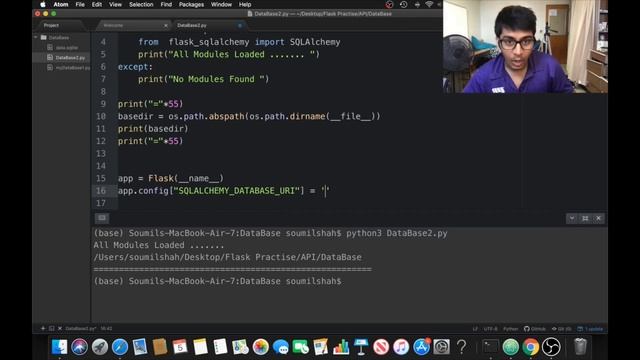Open DataBase2.py in the project tree

pos(70,58)
